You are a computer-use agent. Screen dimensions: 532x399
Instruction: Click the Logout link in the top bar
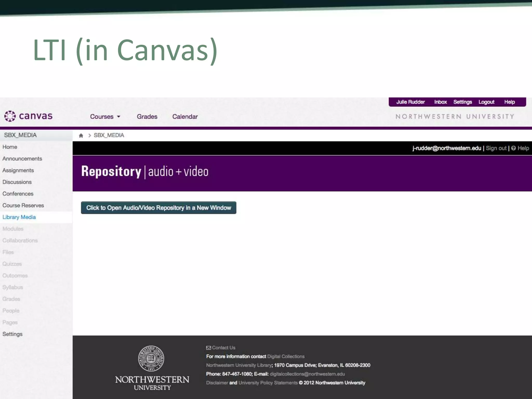point(486,102)
